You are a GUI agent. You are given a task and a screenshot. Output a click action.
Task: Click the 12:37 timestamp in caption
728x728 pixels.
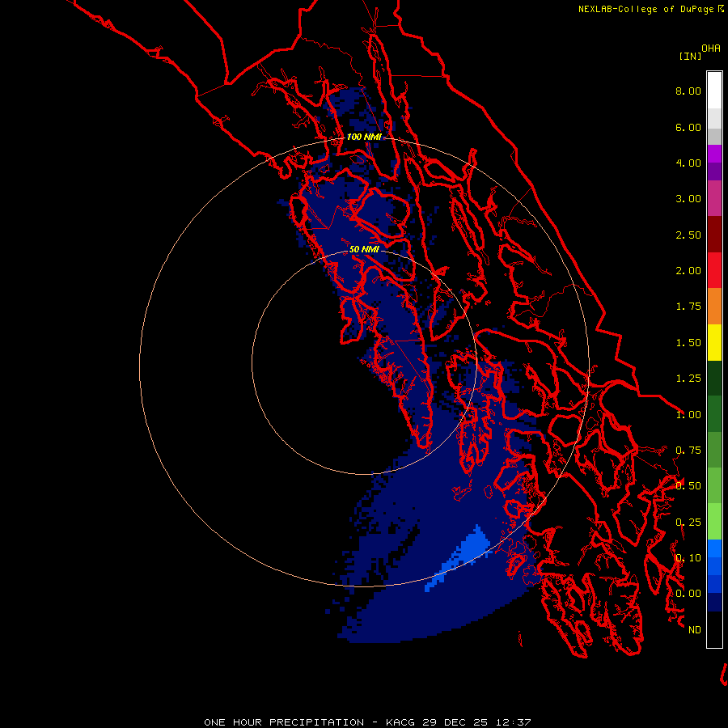(513, 722)
